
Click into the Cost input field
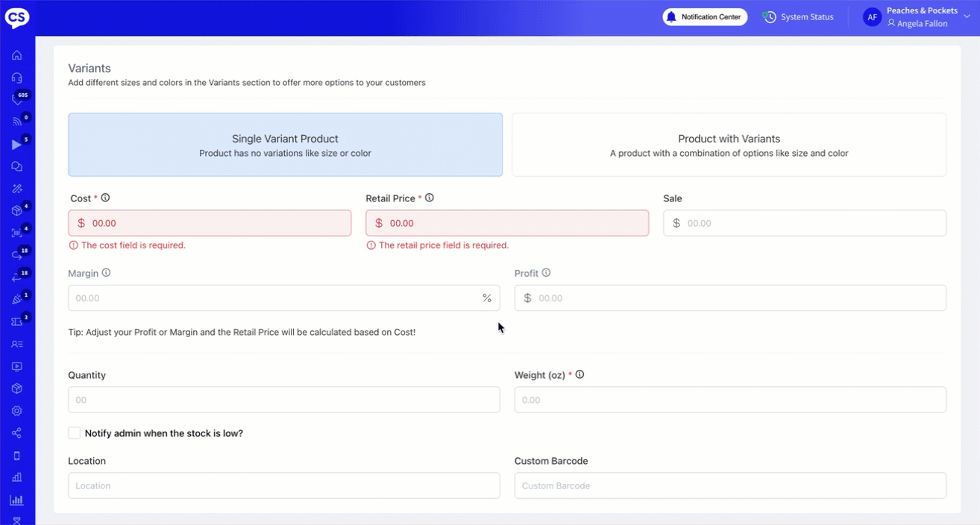pyautogui.click(x=210, y=223)
